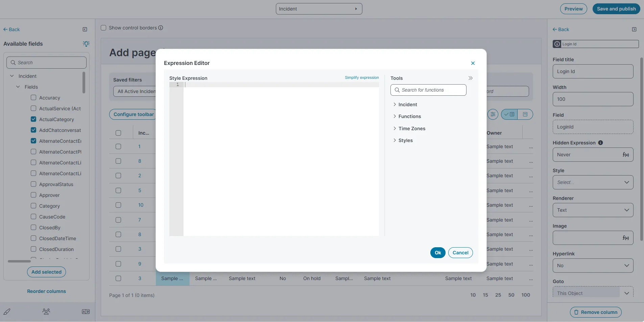Click Remove column button

[x=596, y=312]
